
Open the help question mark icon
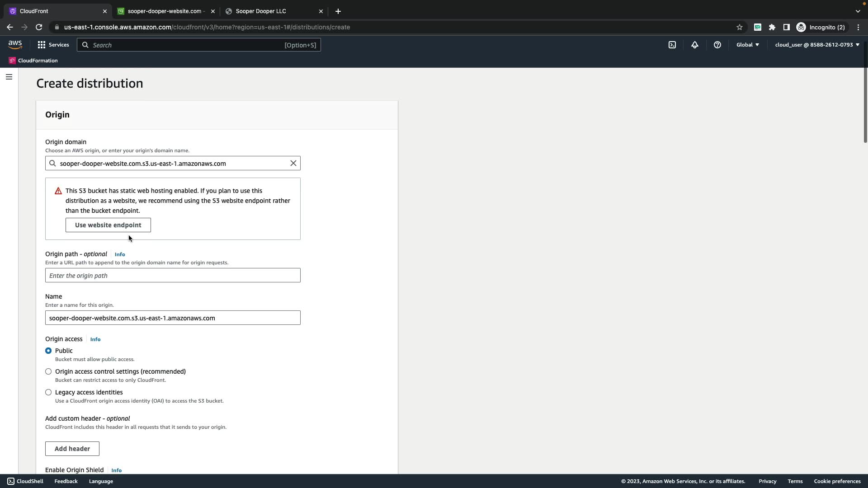tap(717, 45)
